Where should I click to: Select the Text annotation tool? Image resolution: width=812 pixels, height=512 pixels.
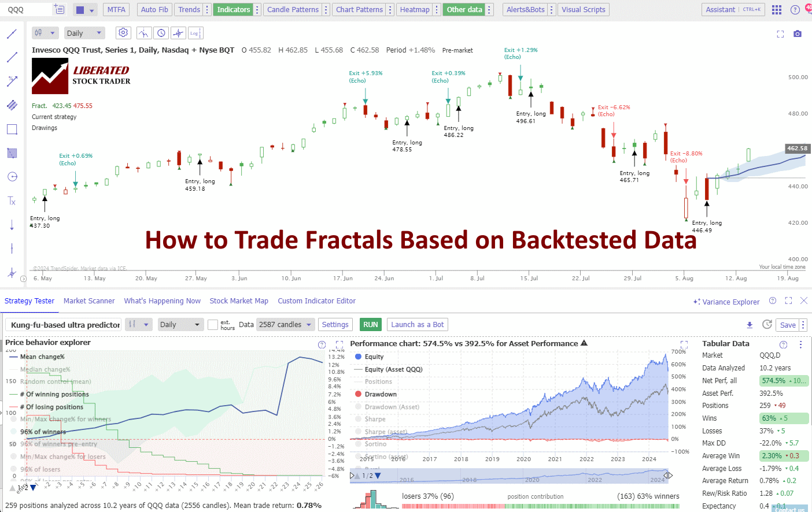(12, 201)
